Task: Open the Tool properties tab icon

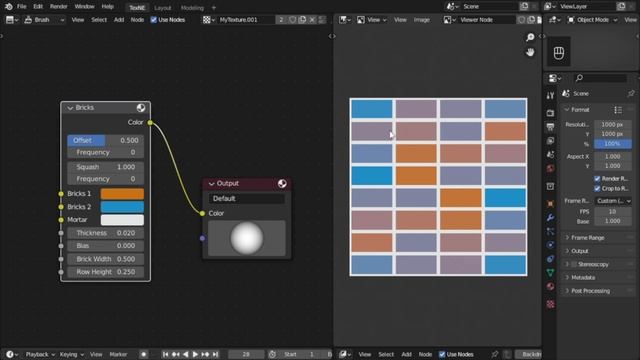Action: pyautogui.click(x=550, y=96)
